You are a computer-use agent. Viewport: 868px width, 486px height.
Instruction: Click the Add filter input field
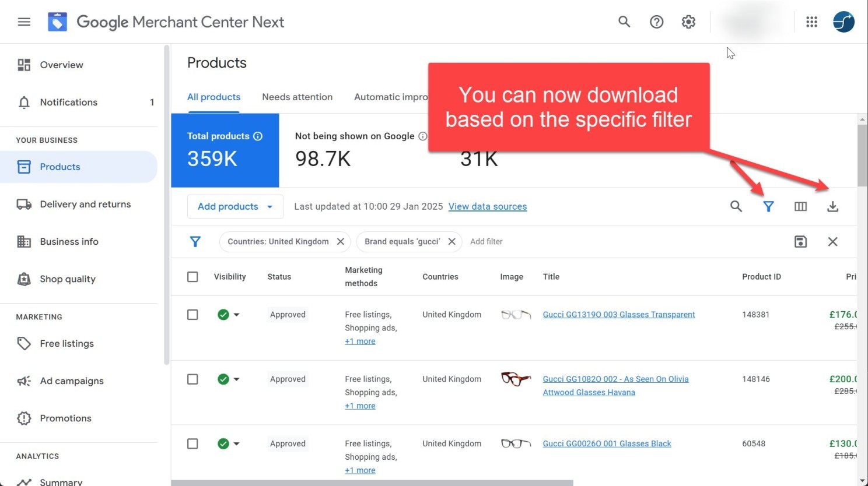[487, 241]
